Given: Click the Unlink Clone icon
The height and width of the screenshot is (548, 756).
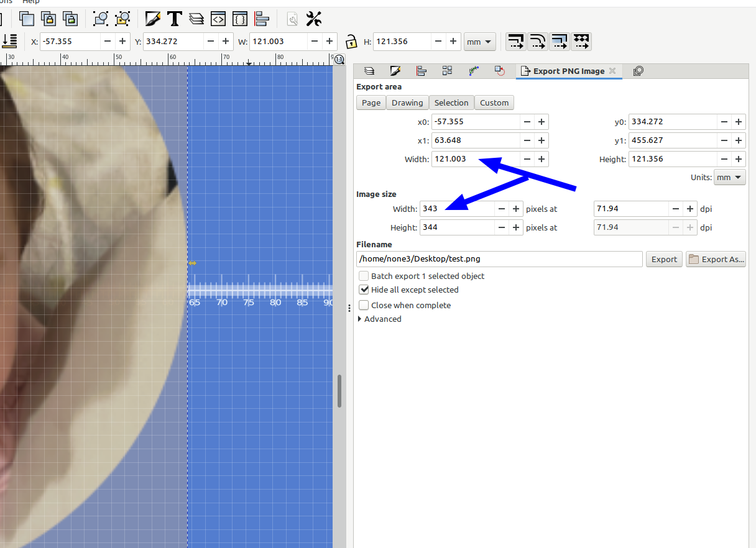Looking at the screenshot, I should (70, 19).
